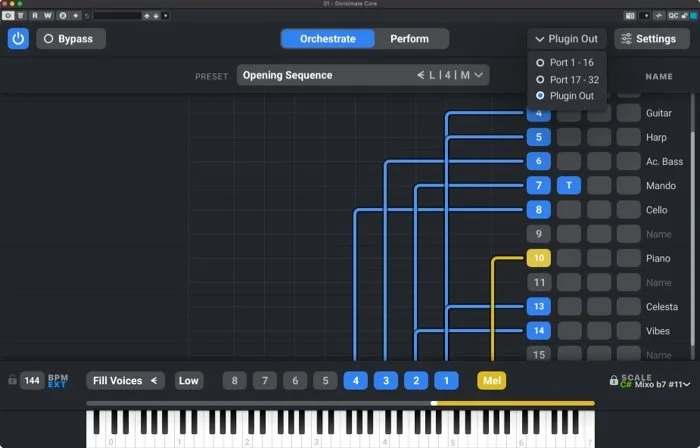Click the host Read automation R button

(35, 16)
